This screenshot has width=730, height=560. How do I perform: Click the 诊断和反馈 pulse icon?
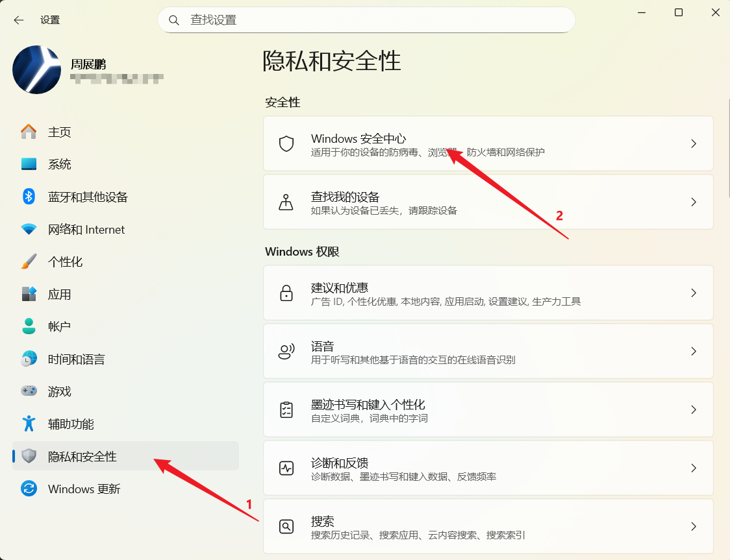(x=286, y=468)
